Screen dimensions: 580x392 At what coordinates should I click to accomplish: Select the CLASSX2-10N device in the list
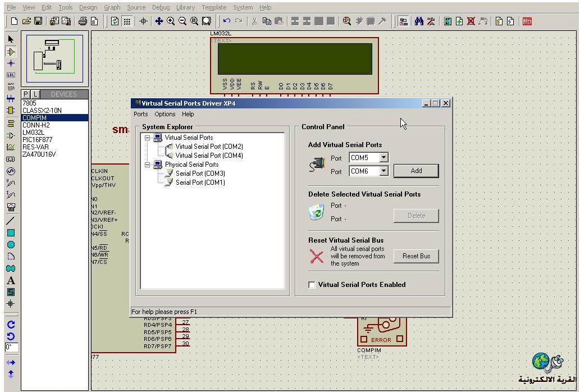[55, 111]
